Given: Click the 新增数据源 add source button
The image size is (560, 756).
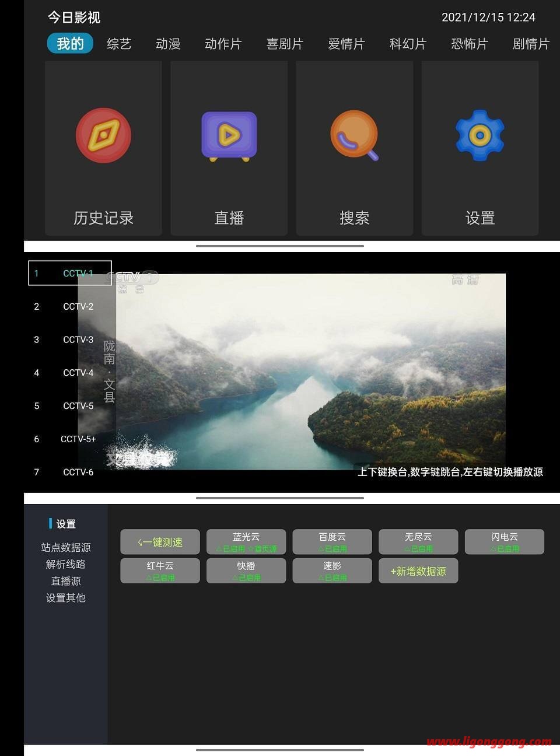Looking at the screenshot, I should [x=418, y=571].
